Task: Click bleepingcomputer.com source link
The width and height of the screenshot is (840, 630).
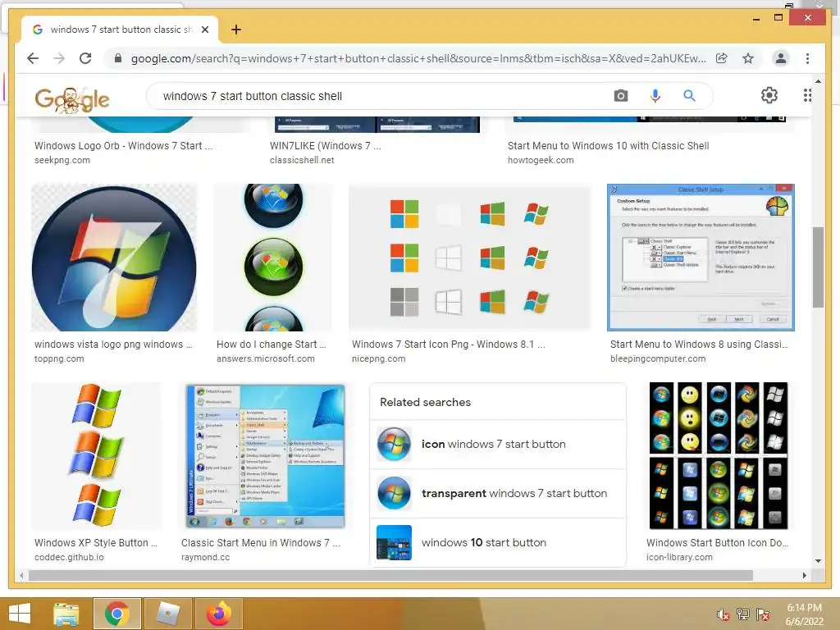Action: tap(657, 359)
